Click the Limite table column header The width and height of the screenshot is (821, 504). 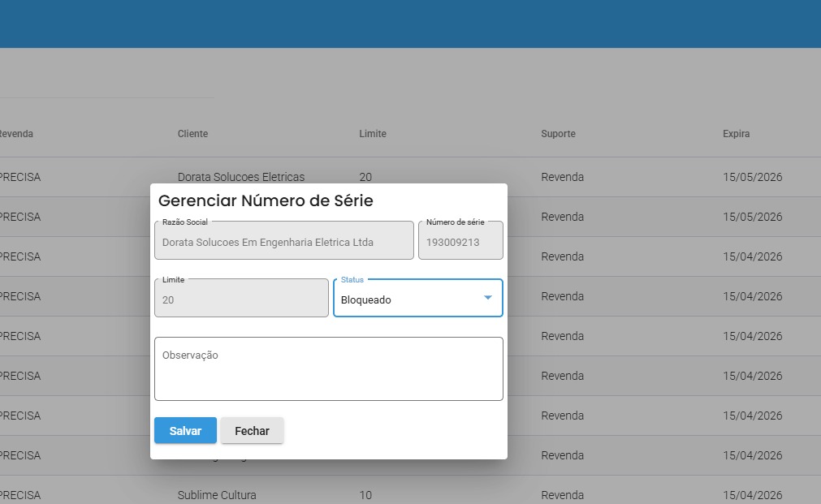tap(373, 134)
